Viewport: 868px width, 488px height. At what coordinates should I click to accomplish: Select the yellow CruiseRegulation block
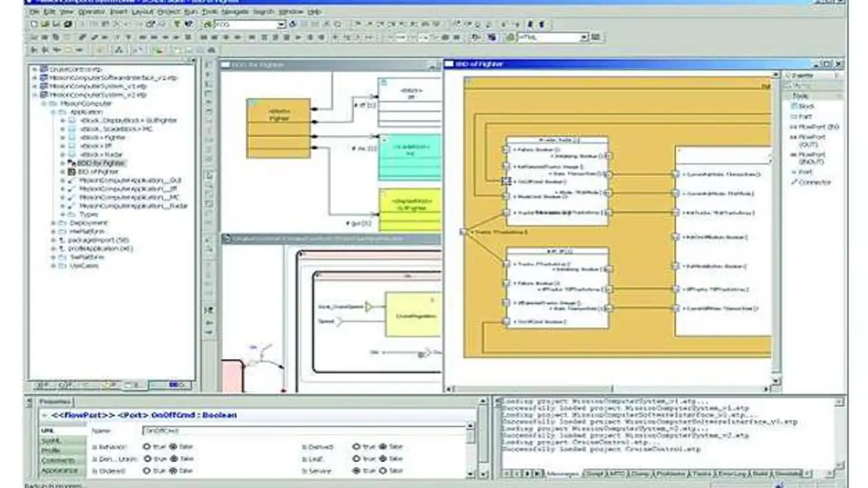point(414,314)
